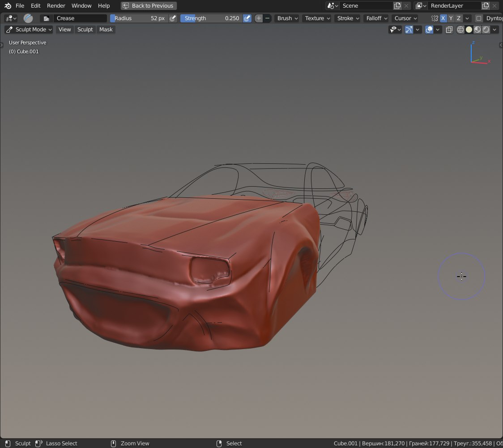Open the view layer browse dropdown
This screenshot has width=503, height=448.
click(x=421, y=6)
